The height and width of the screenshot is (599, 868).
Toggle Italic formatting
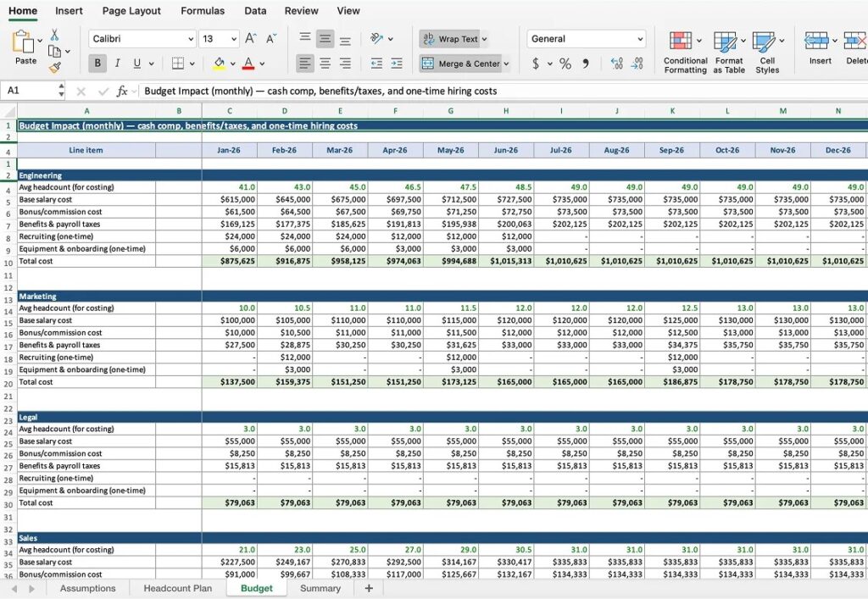(x=117, y=64)
